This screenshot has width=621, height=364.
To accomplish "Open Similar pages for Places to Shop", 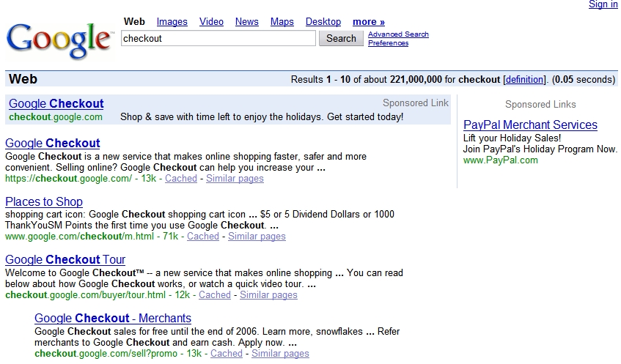I will tap(257, 237).
